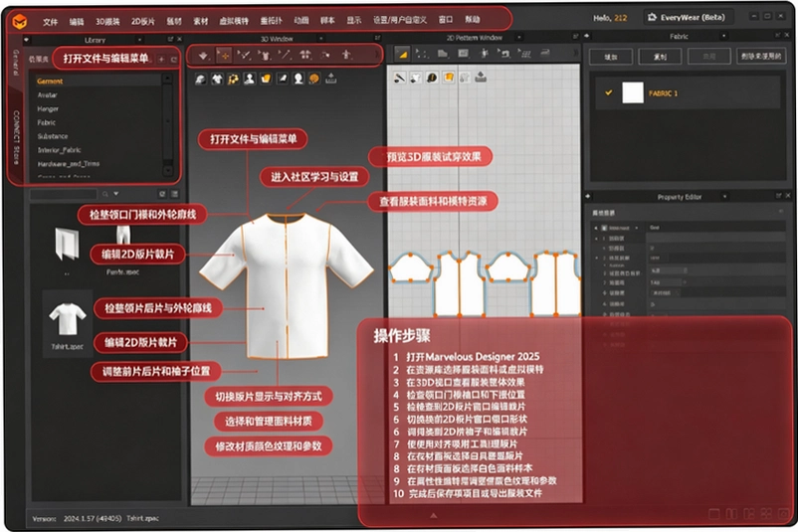Viewport: 798px width, 532px height.
Task: Open the 窗口 menu
Action: coord(446,19)
